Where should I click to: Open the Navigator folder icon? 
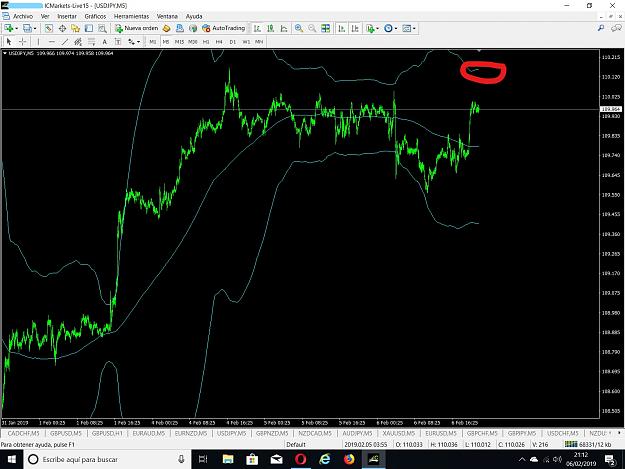[75, 28]
